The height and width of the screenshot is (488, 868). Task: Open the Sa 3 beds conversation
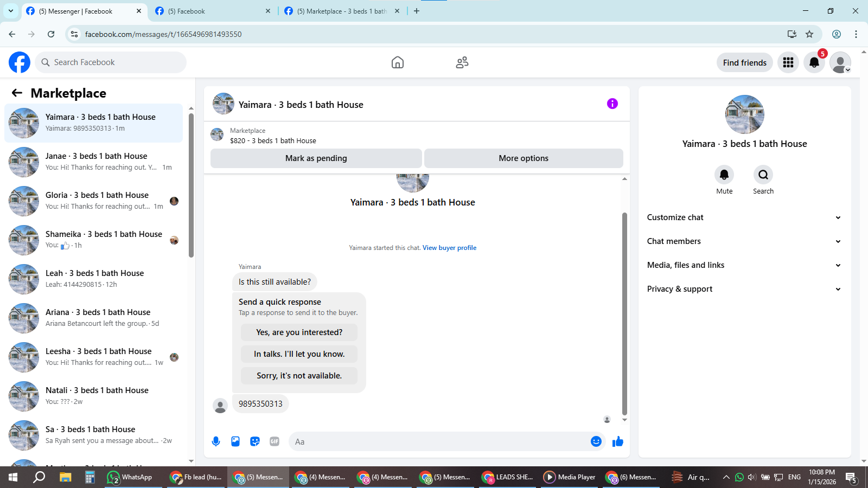[93, 435]
